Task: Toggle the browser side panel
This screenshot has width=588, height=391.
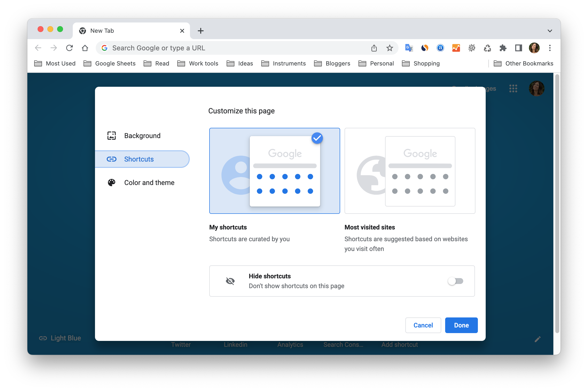Action: (x=518, y=48)
